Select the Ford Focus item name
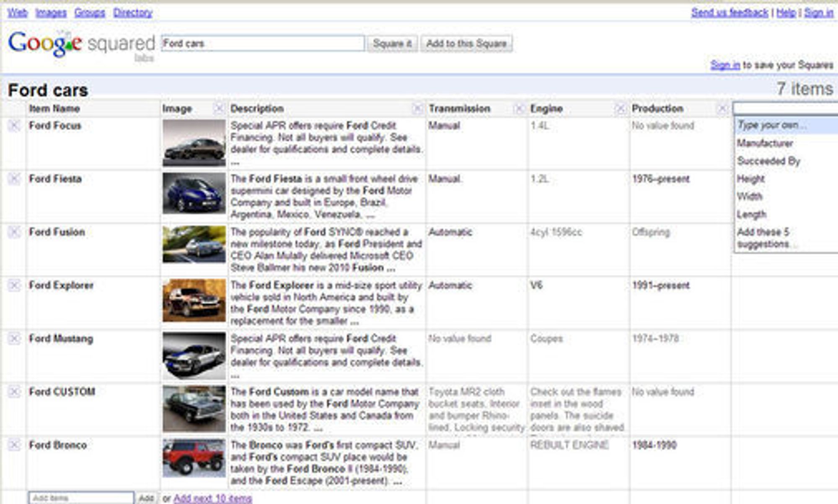The width and height of the screenshot is (838, 504). [x=55, y=126]
